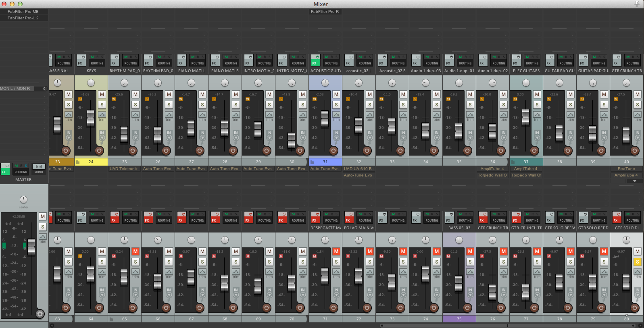Open master track envelope trim button
Screen dimensions: 644x328
pos(43,237)
